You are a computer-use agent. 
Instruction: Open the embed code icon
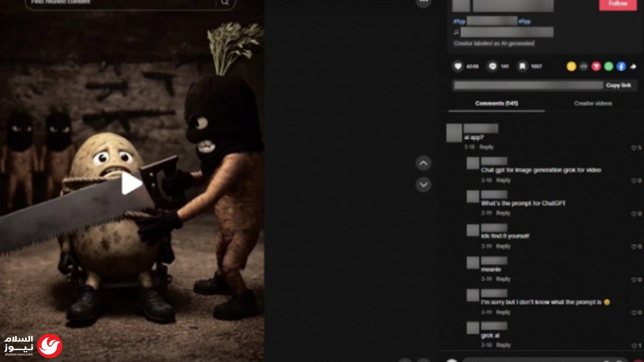(584, 66)
